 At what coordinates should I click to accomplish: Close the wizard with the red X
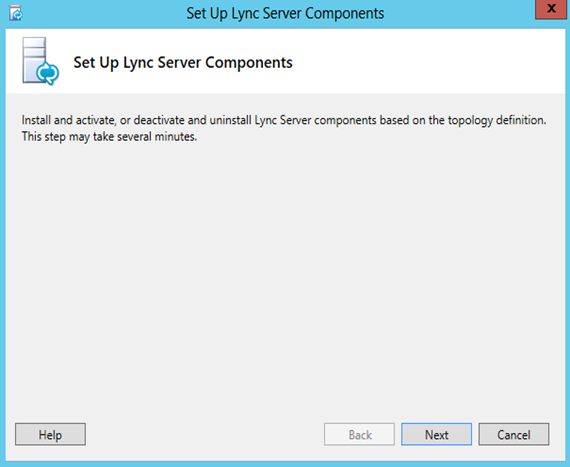tap(551, 9)
